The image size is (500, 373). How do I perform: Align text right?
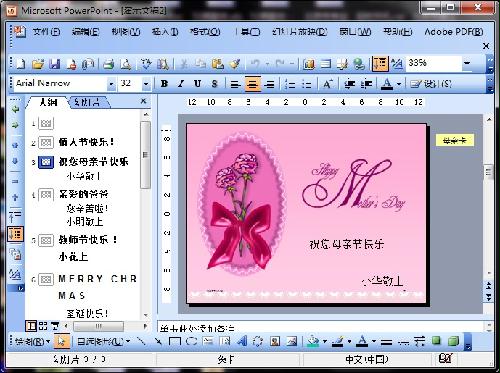[x=269, y=84]
